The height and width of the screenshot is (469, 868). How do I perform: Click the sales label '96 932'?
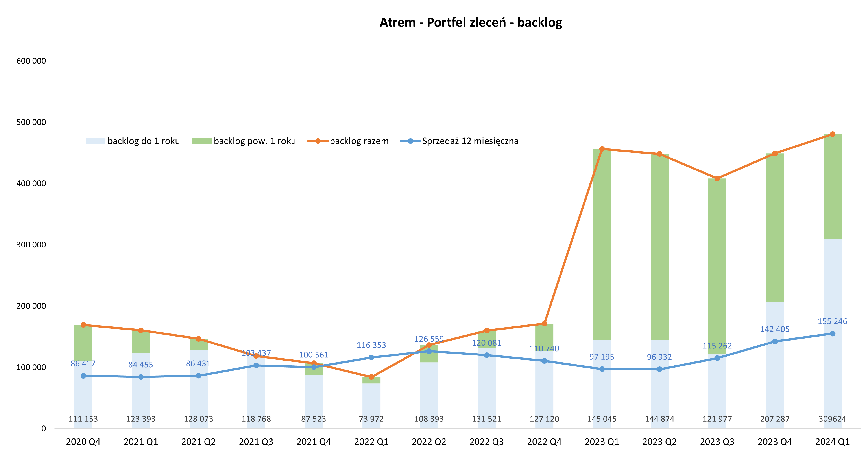[659, 357]
